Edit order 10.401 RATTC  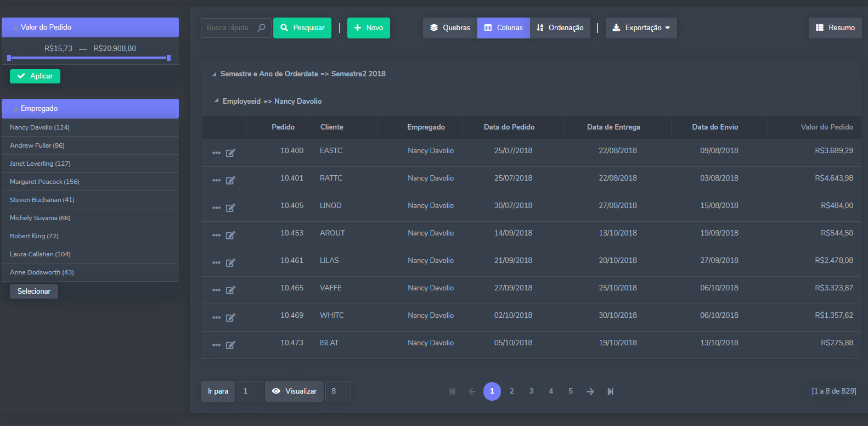[230, 180]
